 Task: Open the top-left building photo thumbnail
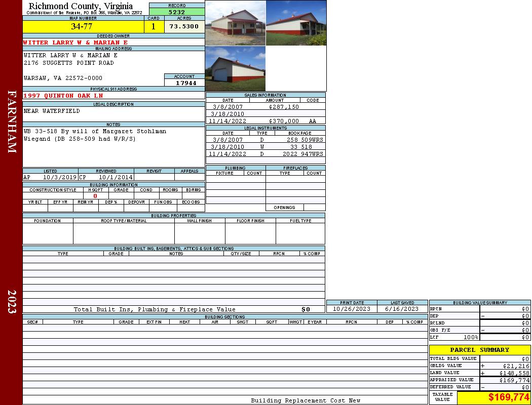[x=236, y=23]
